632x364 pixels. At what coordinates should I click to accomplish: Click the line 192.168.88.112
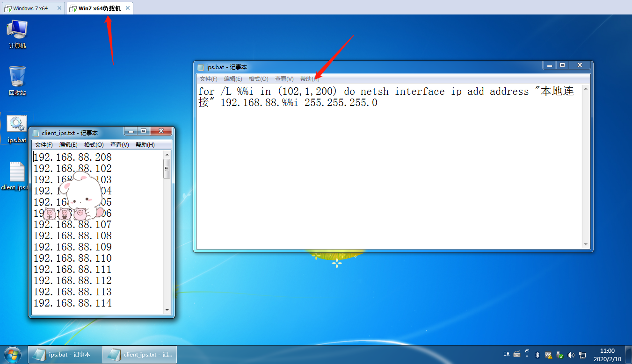pos(73,281)
